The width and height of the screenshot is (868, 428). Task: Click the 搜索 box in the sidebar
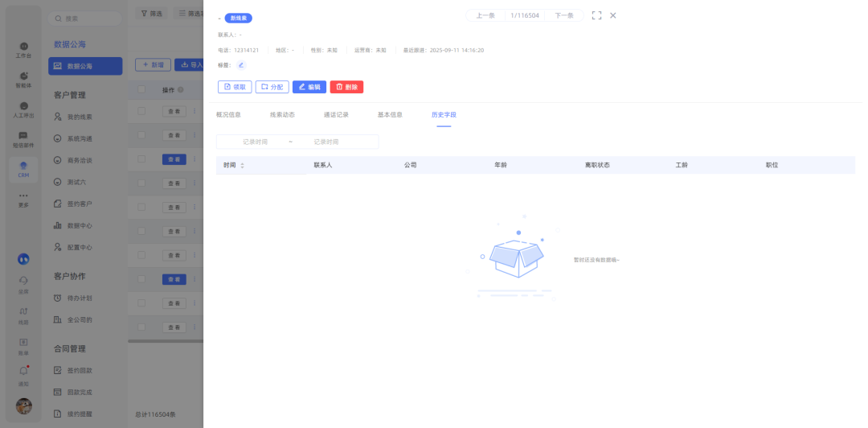(x=88, y=18)
